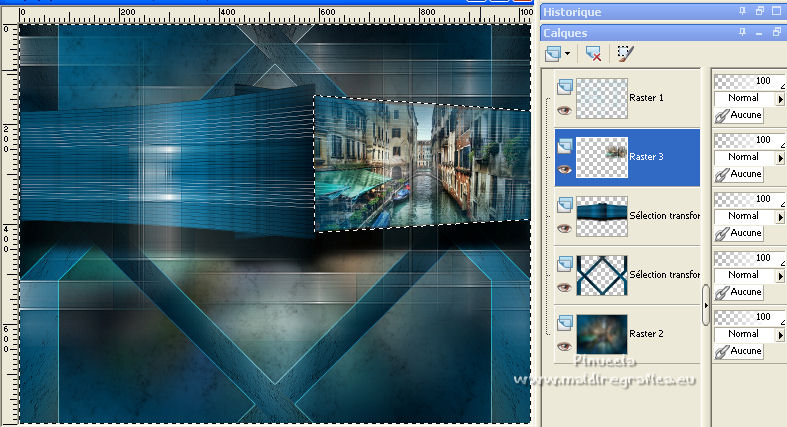
Task: Adjust opacity slider of Raster 2 layer
Action: pyautogui.click(x=749, y=317)
